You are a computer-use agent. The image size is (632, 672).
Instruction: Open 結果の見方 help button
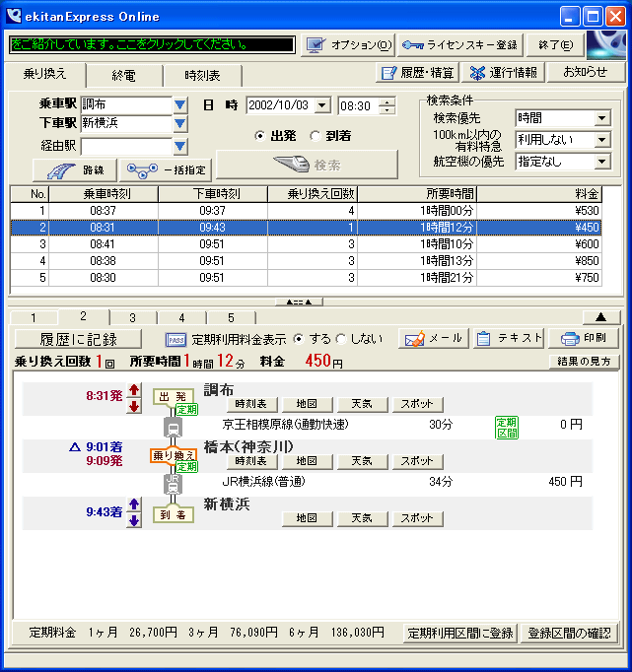pos(584,362)
